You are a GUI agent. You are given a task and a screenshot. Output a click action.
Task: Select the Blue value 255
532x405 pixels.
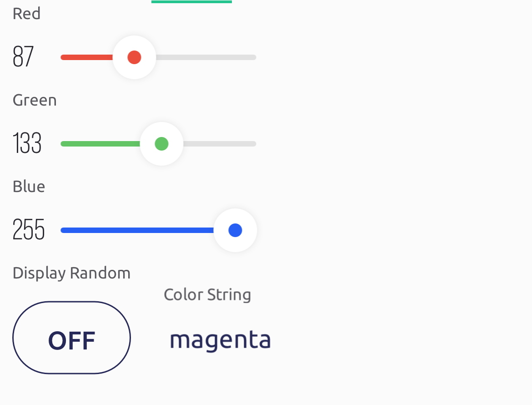(29, 229)
